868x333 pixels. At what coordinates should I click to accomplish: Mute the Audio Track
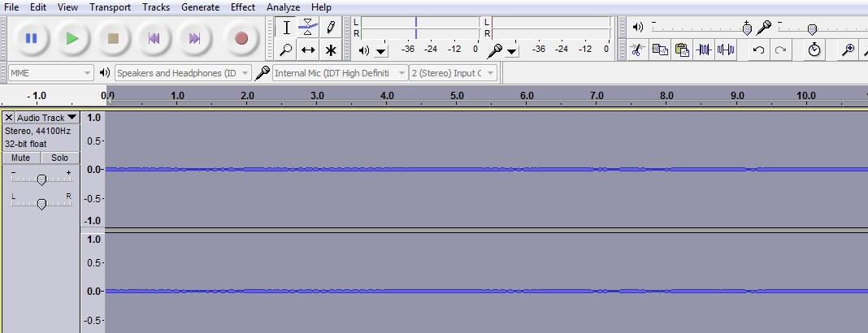click(x=21, y=158)
